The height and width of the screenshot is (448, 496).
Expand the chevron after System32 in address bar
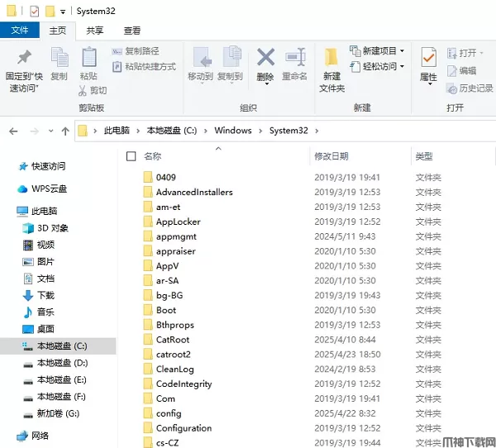click(317, 131)
